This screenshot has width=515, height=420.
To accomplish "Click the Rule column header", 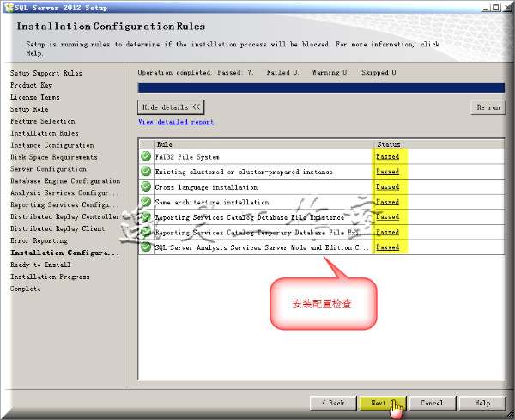I will (264, 144).
